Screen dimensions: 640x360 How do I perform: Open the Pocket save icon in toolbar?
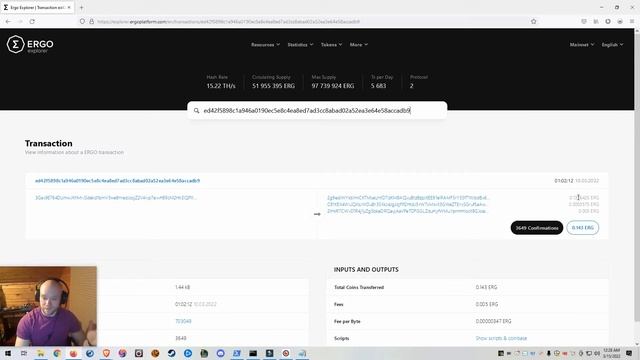coord(584,21)
